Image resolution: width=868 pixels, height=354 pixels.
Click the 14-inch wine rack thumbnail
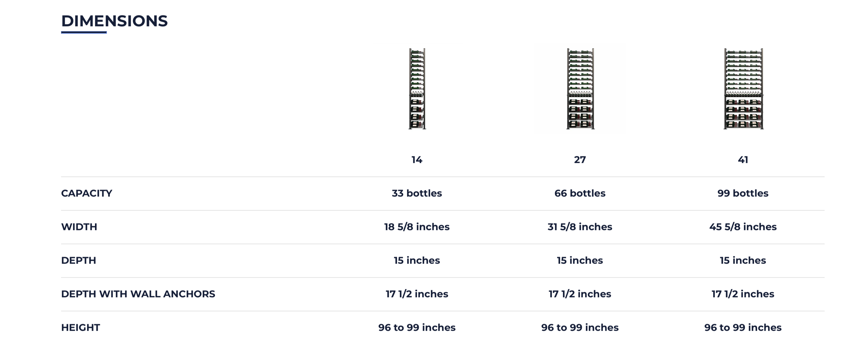[x=417, y=88]
